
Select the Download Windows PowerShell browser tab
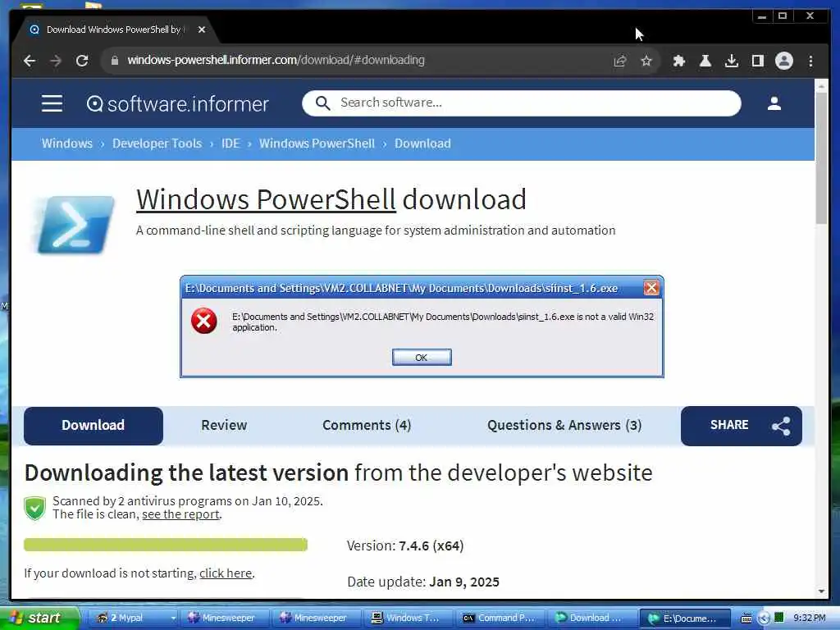pos(114,30)
